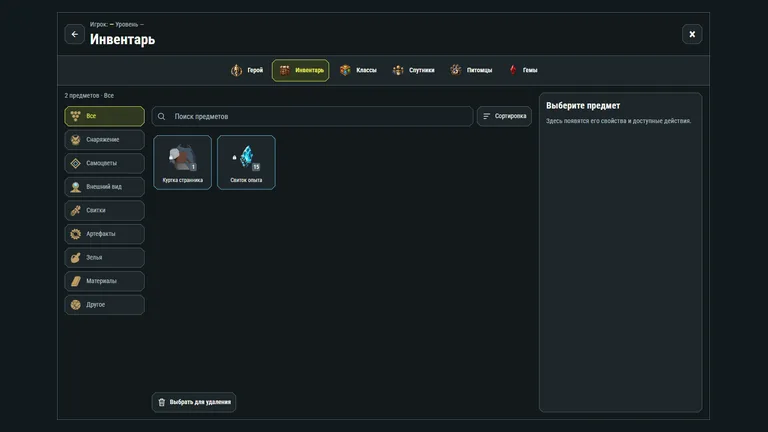Viewport: 768px width, 432px height.
Task: Open the Сортировка sort dropdown
Action: point(504,116)
